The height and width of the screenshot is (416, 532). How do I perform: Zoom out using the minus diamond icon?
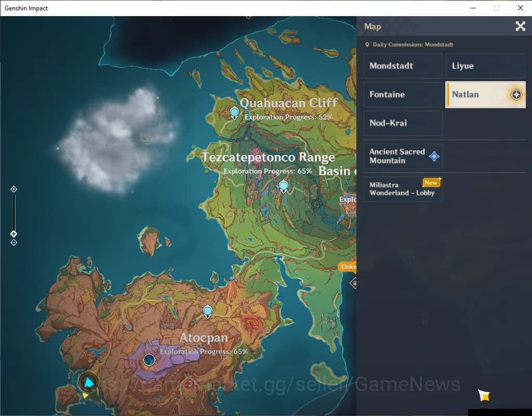[x=14, y=242]
